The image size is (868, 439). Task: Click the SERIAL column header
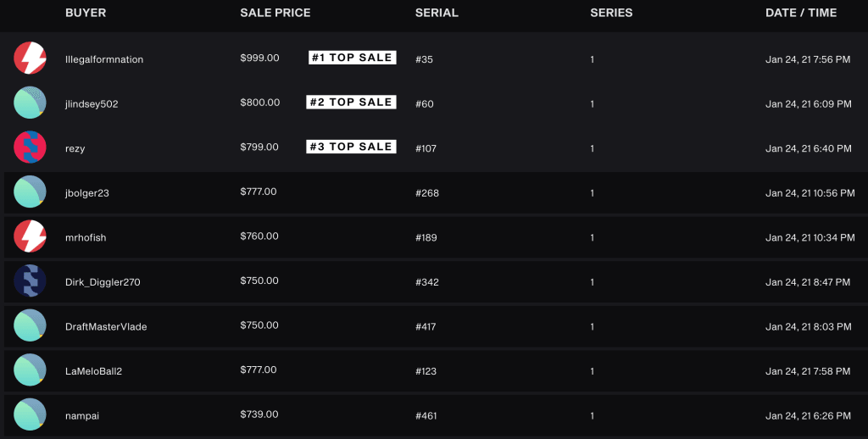click(437, 13)
